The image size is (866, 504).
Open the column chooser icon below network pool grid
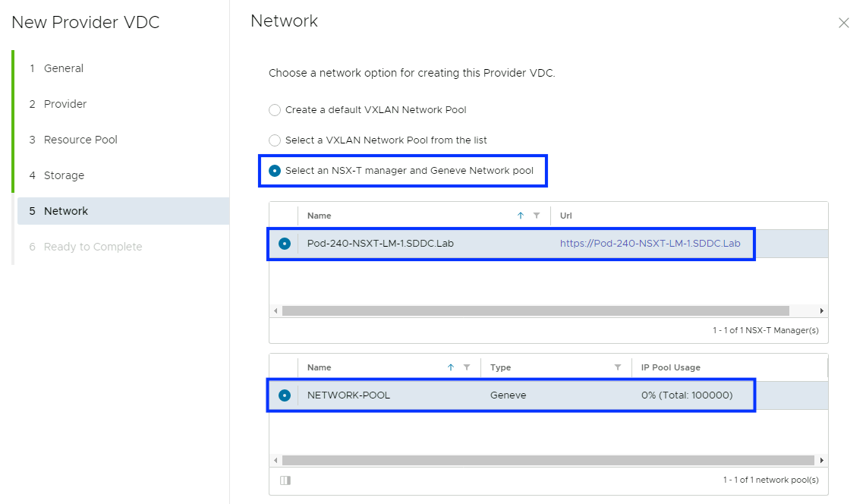(x=285, y=480)
